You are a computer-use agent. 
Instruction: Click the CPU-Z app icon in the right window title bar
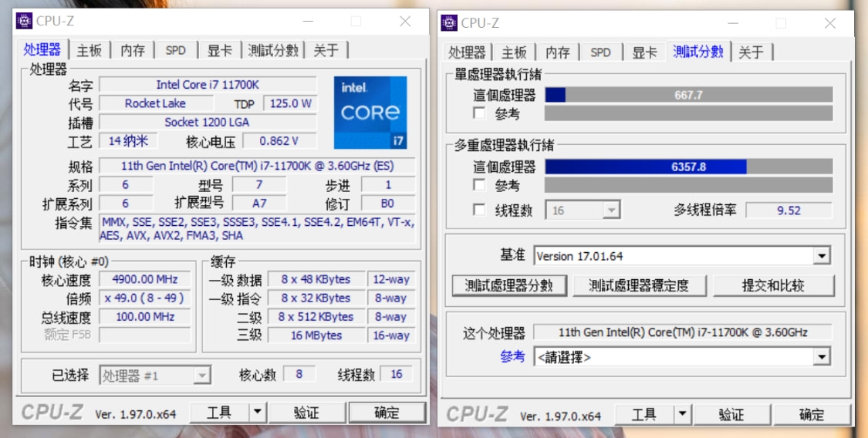click(449, 22)
